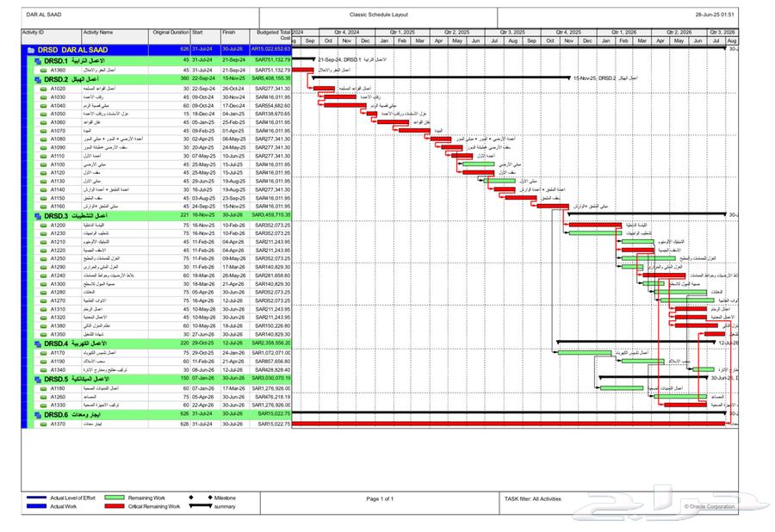Click the WBS icon next to DRSD.4
Screen dimensions: 775x532
click(x=37, y=343)
